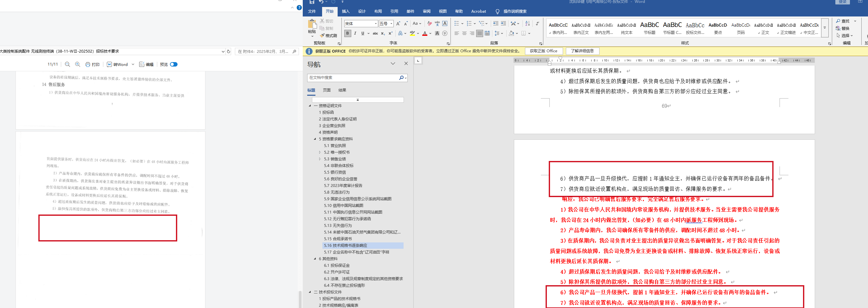868x308 pixels.
Task: Click the multilevel list icon
Action: pos(482,23)
